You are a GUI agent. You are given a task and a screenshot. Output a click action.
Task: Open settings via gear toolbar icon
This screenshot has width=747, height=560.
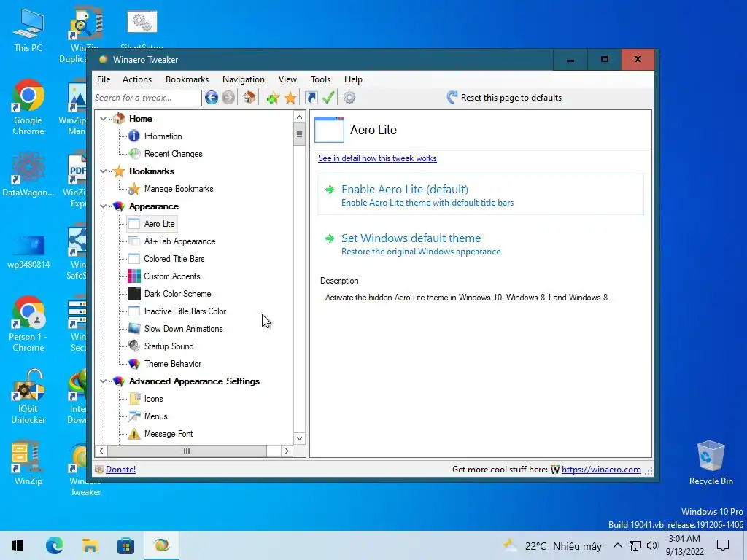[x=349, y=98]
